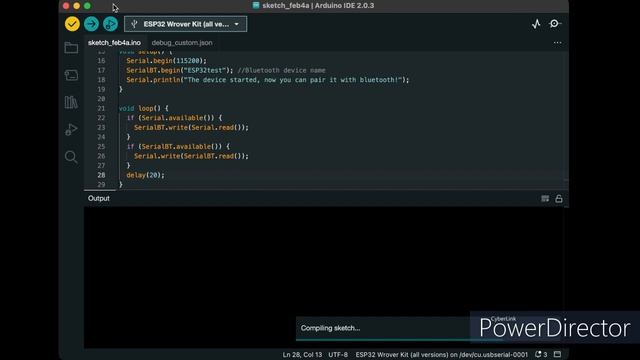The height and width of the screenshot is (360, 640).
Task: Switch to the debug_custom.json tab
Action: (x=182, y=43)
